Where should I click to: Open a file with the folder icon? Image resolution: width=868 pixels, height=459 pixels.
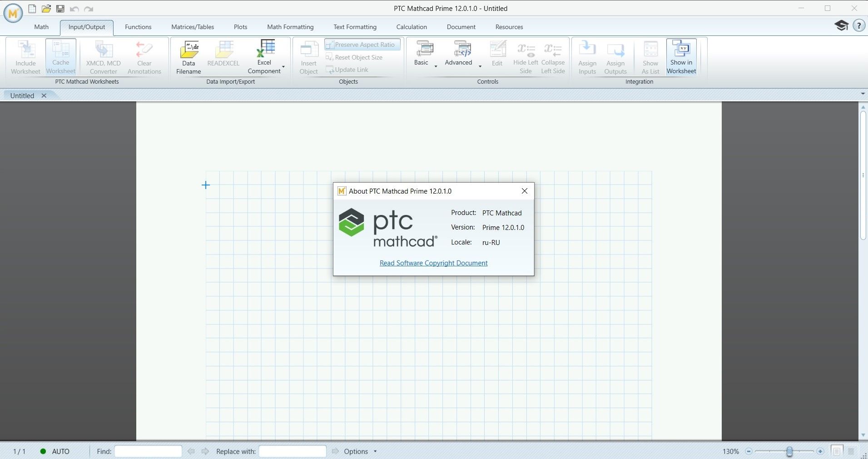[46, 9]
